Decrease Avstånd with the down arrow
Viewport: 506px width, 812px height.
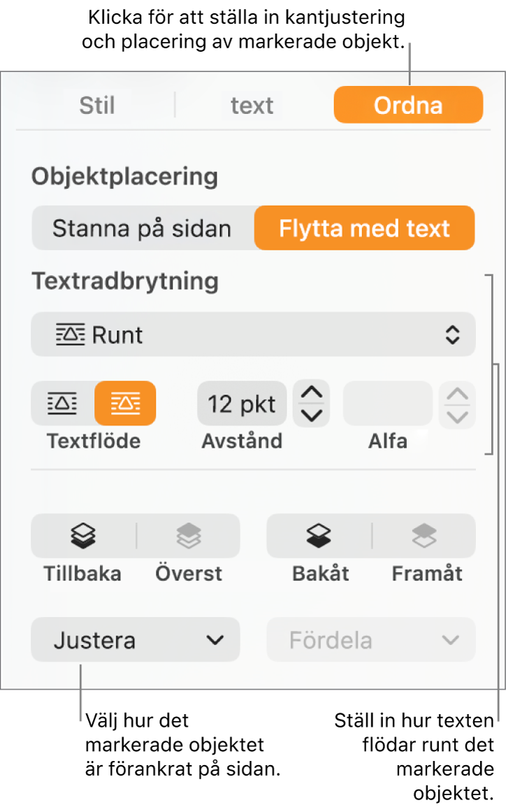[312, 415]
